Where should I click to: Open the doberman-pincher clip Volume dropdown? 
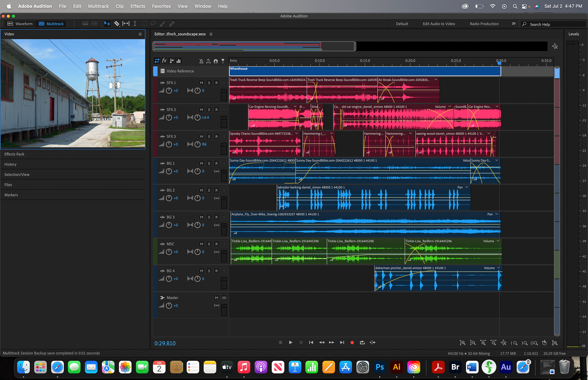click(x=499, y=268)
